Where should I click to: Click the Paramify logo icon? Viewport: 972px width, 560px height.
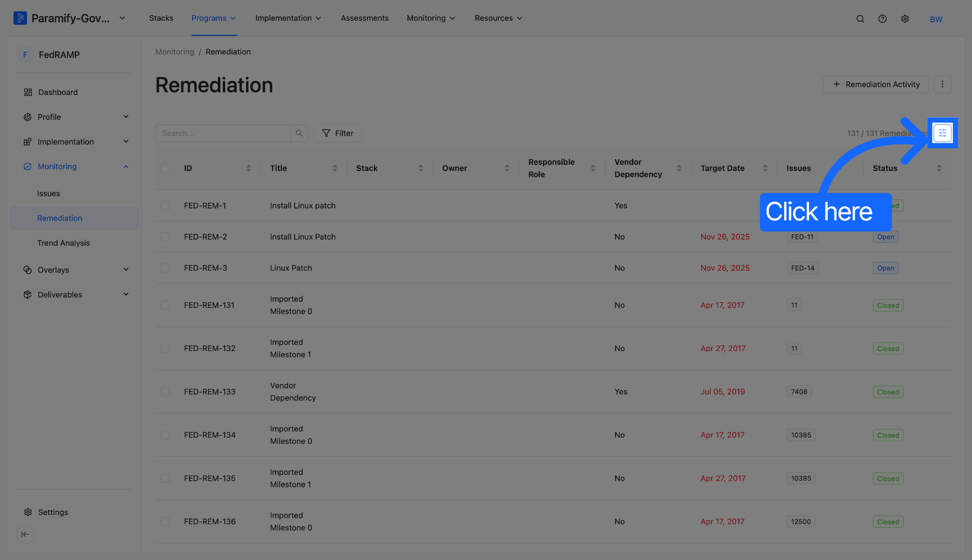pyautogui.click(x=20, y=18)
